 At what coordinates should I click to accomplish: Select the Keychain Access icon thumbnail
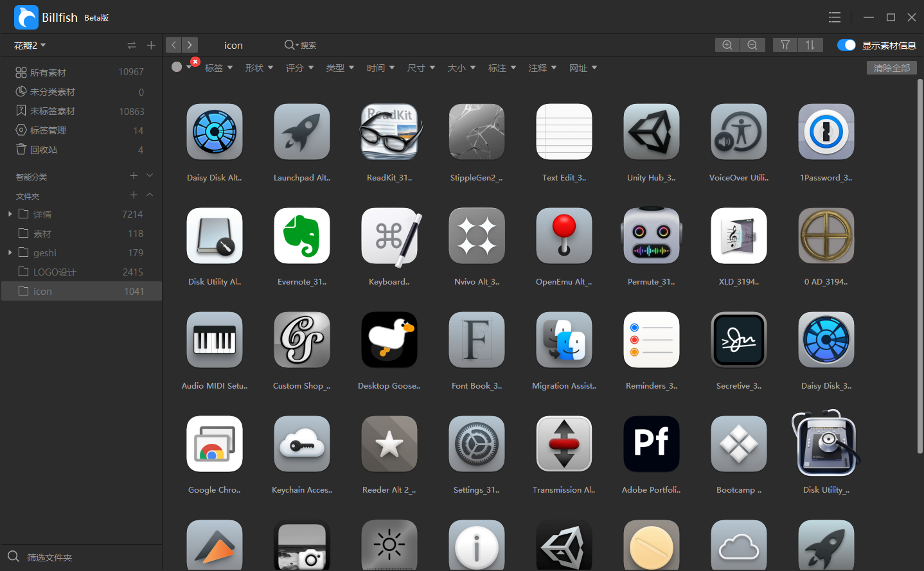point(302,444)
